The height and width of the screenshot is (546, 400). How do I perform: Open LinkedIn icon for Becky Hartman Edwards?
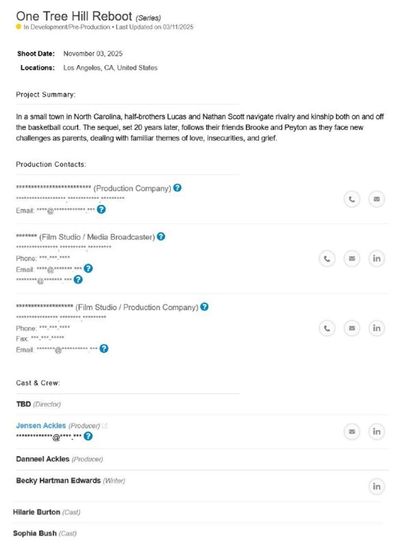pyautogui.click(x=376, y=486)
